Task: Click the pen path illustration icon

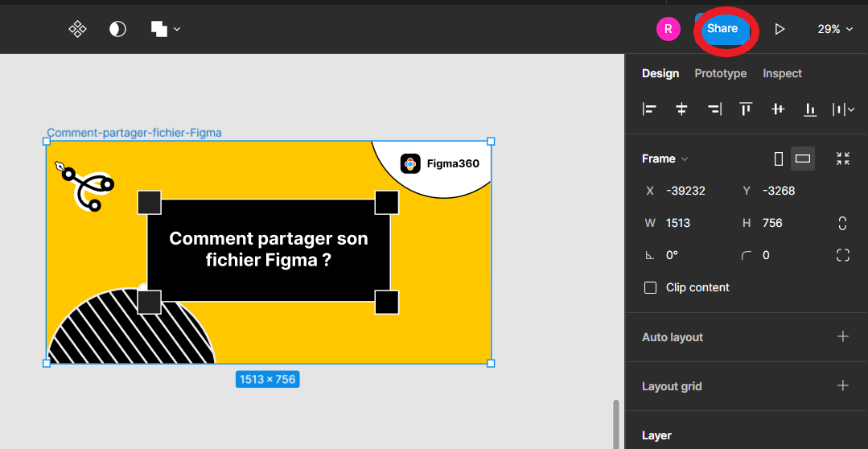Action: [84, 186]
